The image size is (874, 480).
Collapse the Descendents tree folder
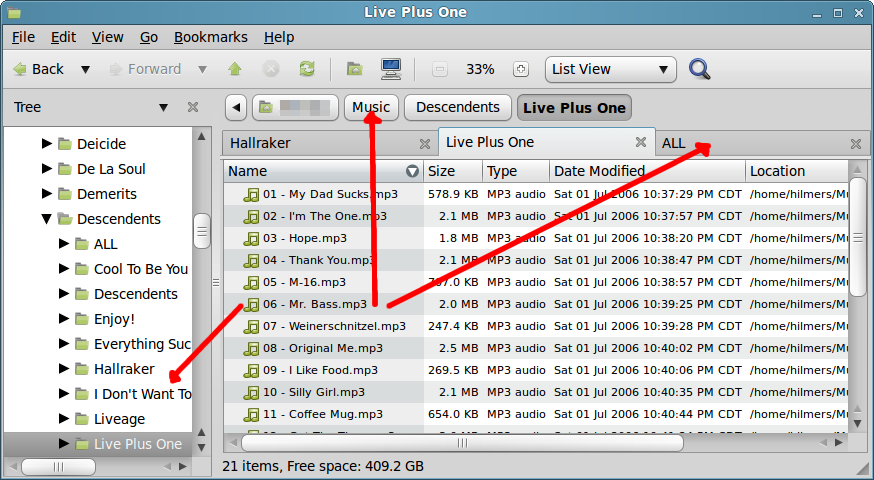click(46, 219)
